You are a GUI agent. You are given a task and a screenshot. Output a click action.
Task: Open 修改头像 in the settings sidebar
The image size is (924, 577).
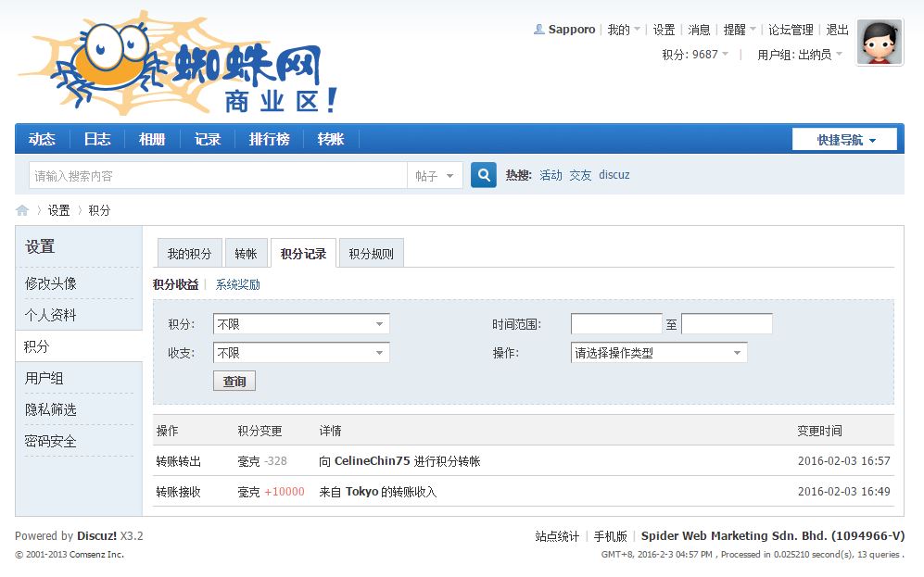pyautogui.click(x=51, y=283)
